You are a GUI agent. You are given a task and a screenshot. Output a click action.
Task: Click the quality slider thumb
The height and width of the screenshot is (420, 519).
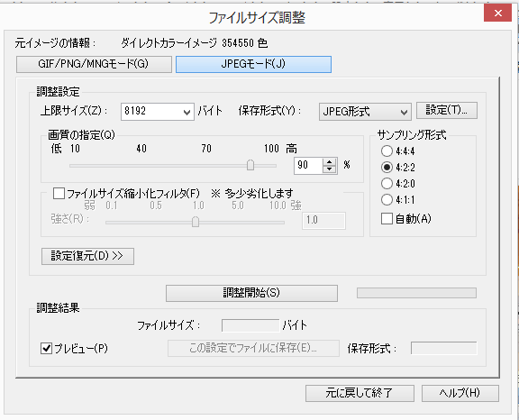(x=250, y=165)
